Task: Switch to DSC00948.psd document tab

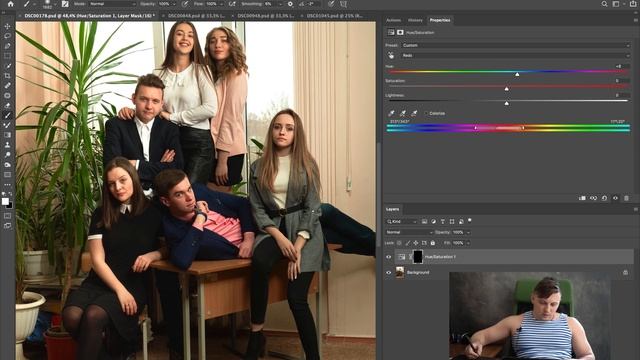Action: coord(266,16)
